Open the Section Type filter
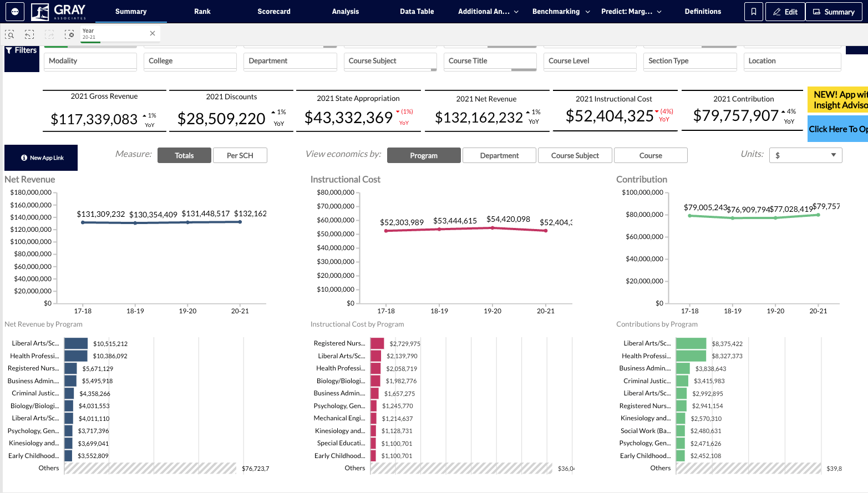The width and height of the screenshot is (868, 493). (x=690, y=61)
